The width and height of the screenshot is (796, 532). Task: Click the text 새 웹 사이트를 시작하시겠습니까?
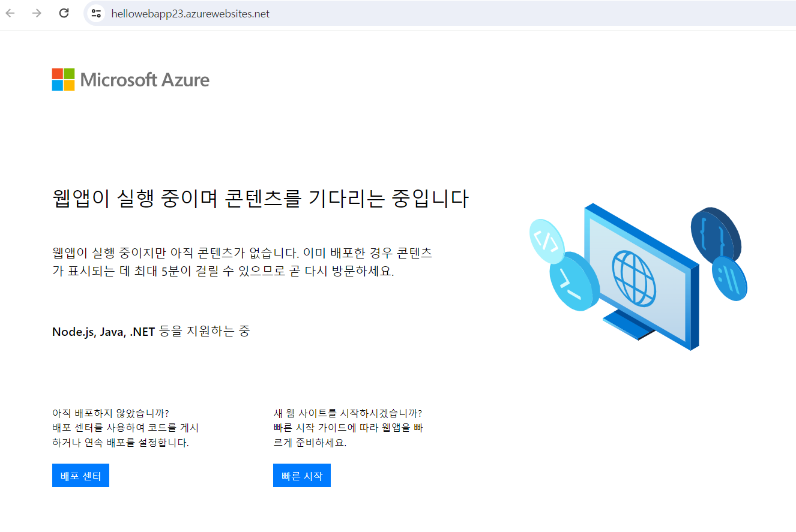tap(348, 413)
